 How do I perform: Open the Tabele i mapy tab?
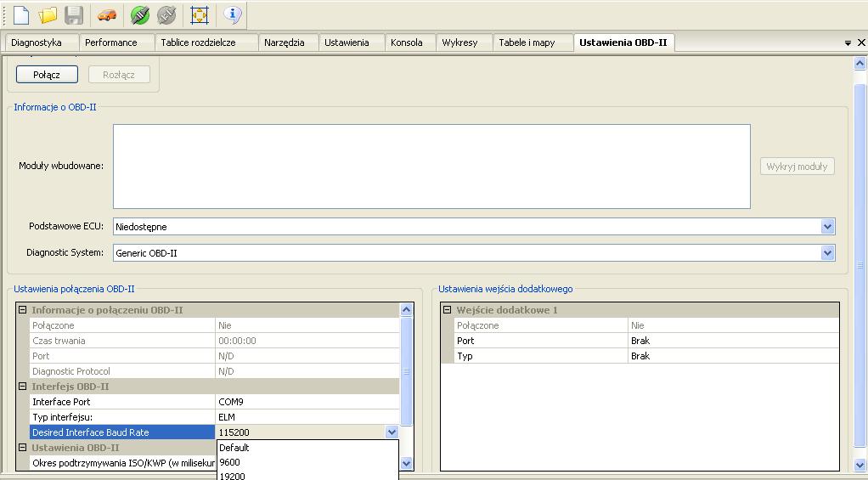click(x=527, y=42)
